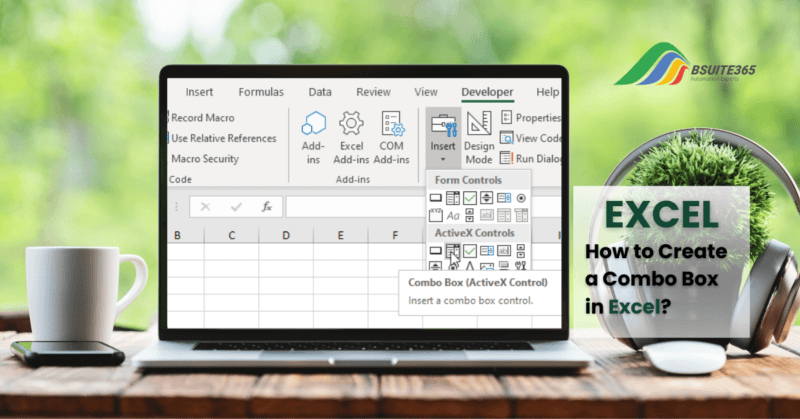Click the 'Code' group label

click(x=180, y=180)
